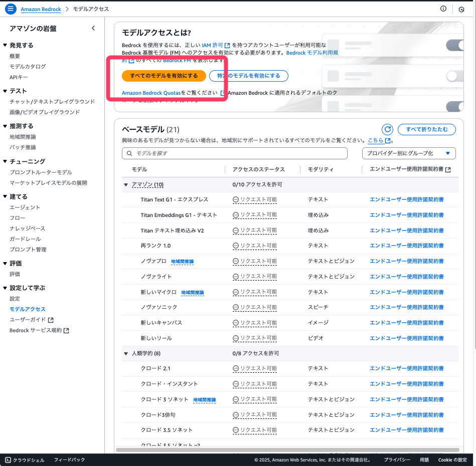Open the 地域間推論 link beside 新しいマイクロ
The height and width of the screenshot is (466, 476).
pos(193,293)
